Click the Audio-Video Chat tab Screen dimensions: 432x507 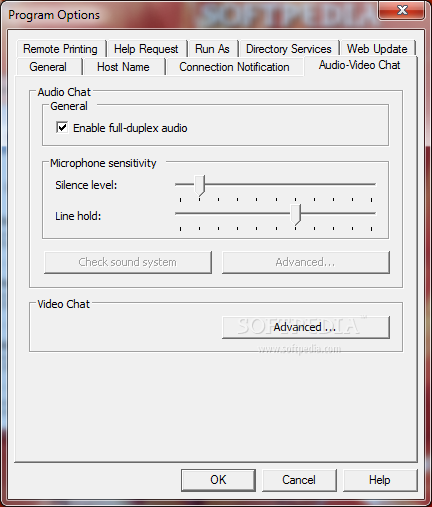coord(360,65)
